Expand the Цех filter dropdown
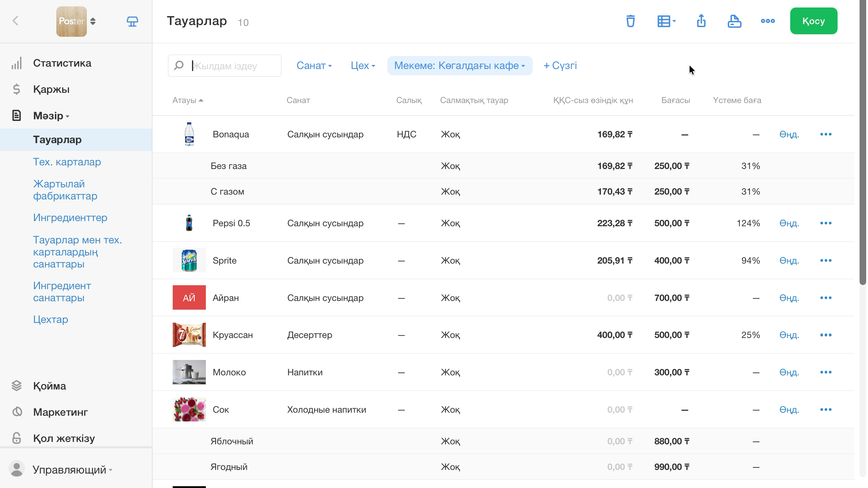 pos(363,66)
